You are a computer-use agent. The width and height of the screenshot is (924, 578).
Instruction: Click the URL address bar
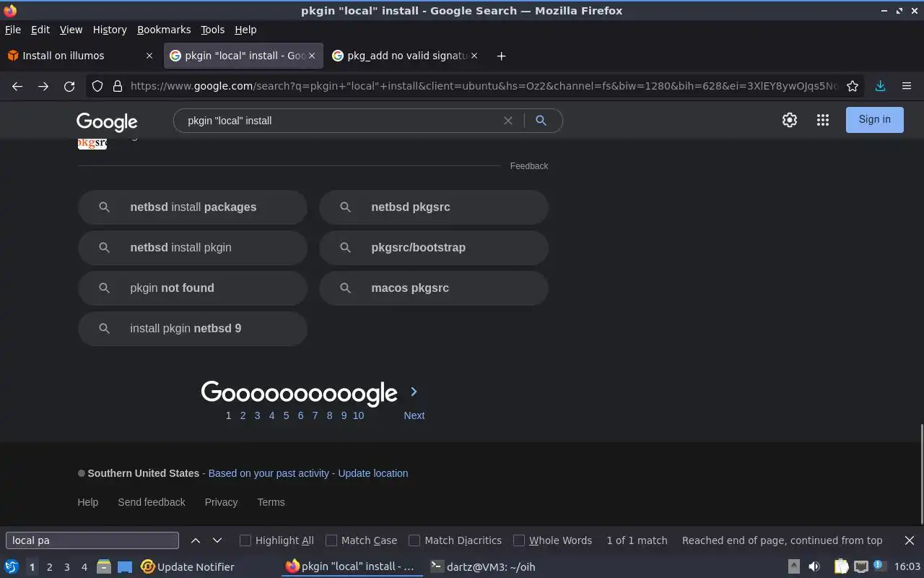point(484,86)
